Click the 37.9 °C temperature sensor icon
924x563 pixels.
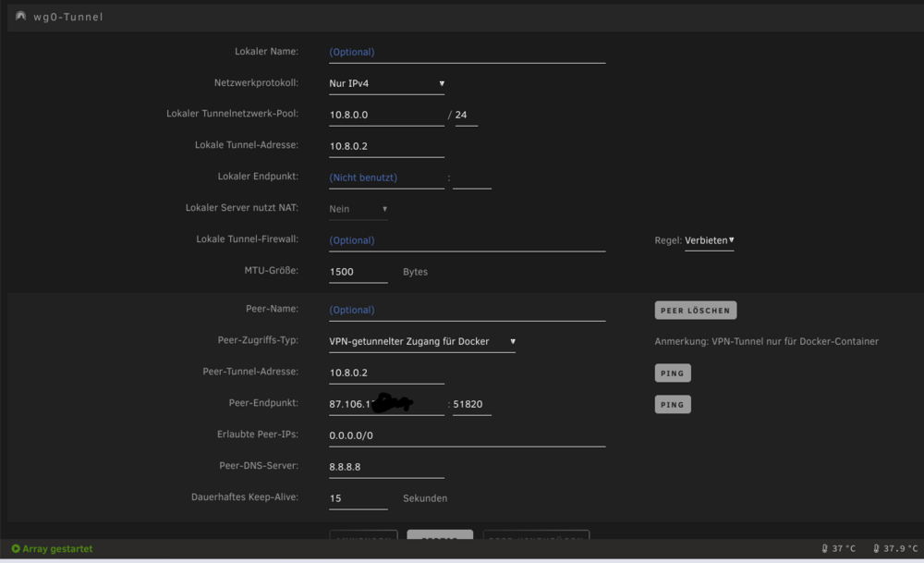point(876,549)
